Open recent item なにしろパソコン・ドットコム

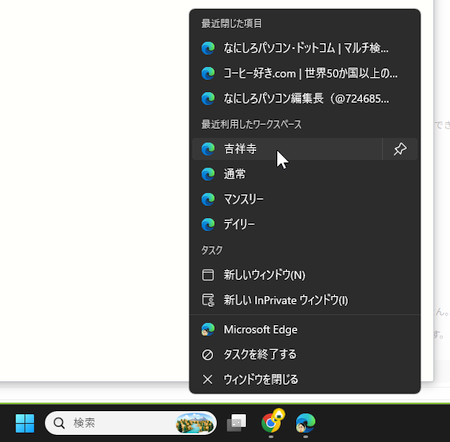(x=305, y=48)
